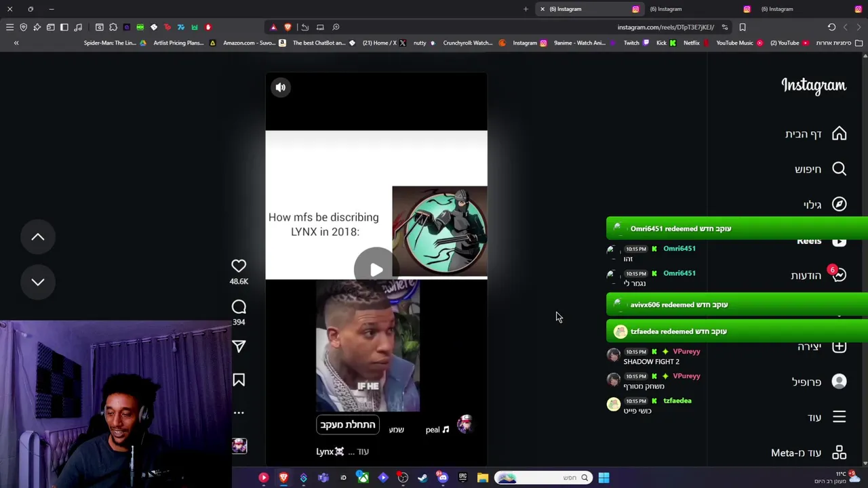Open 'פרופיל' profile in the sidebar
The height and width of the screenshot is (488, 868).
point(819,382)
